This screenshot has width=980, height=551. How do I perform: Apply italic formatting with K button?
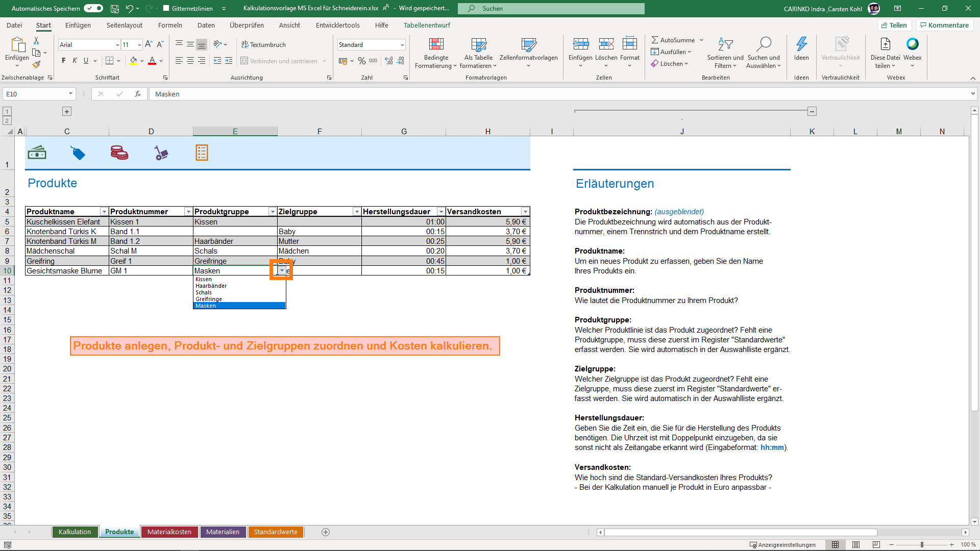75,61
